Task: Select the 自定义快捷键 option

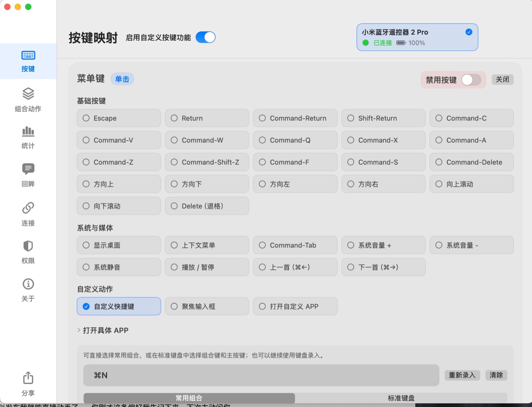Action: 119,306
